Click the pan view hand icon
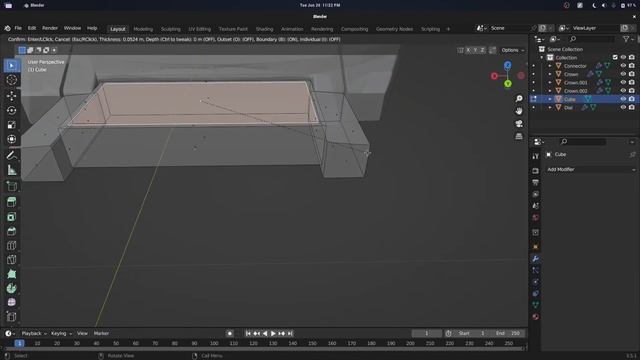The image size is (640, 360). [519, 111]
